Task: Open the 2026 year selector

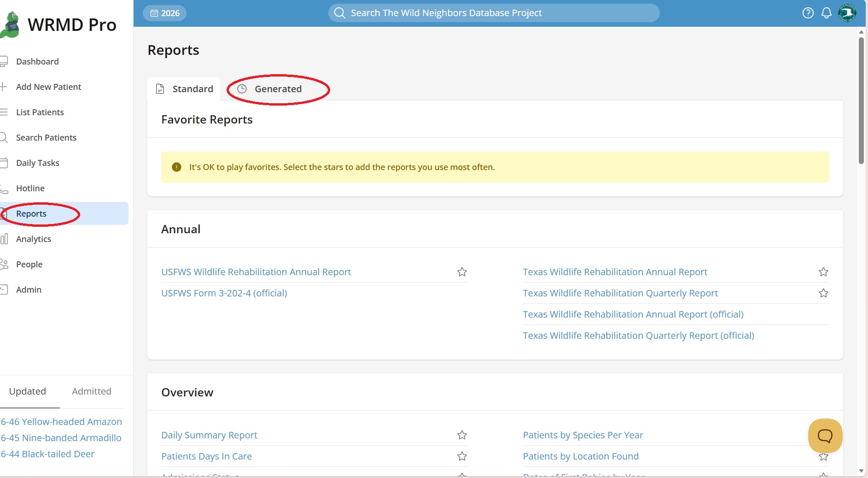Action: coord(165,13)
